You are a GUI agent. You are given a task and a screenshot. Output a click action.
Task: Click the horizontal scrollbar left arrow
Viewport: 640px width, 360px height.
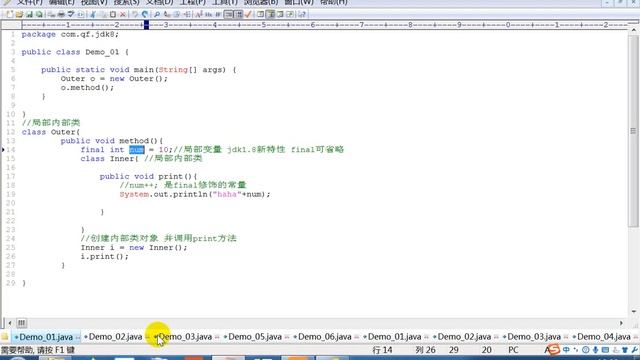click(10, 323)
